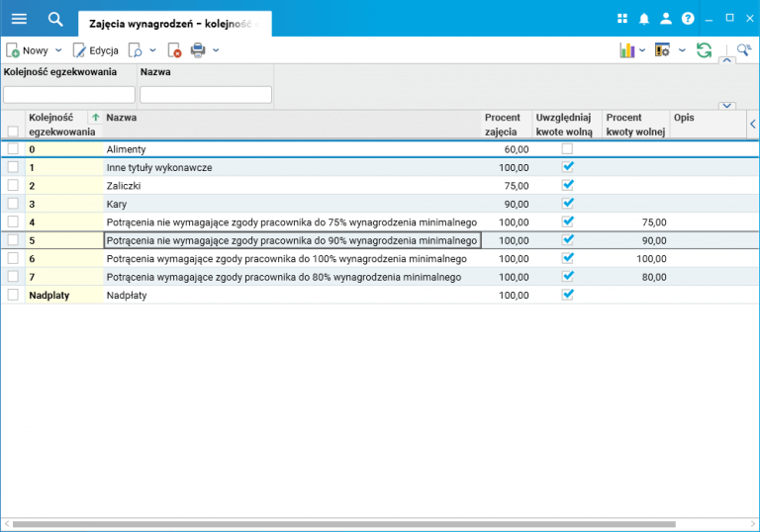Click the Nazwa filter input field
Viewport: 760px width, 532px height.
[x=206, y=95]
